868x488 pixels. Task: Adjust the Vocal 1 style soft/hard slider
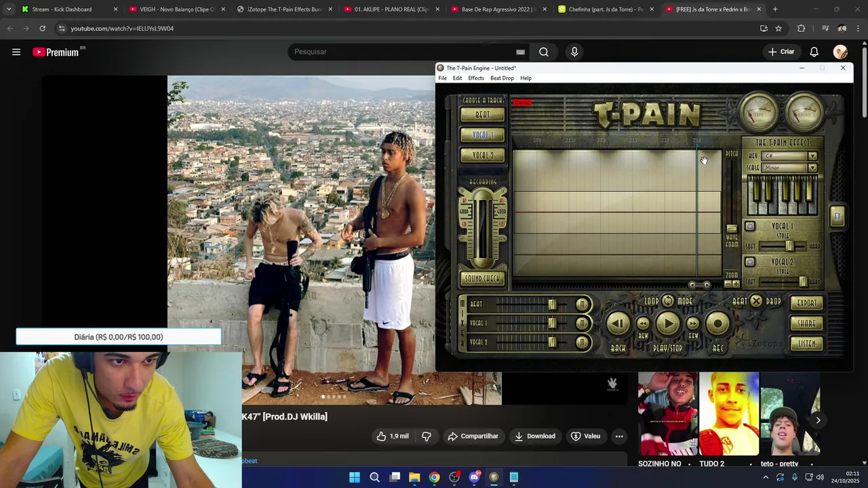tap(789, 246)
